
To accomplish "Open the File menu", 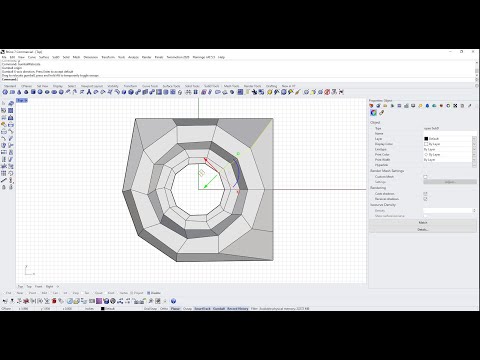I will 4,57.
